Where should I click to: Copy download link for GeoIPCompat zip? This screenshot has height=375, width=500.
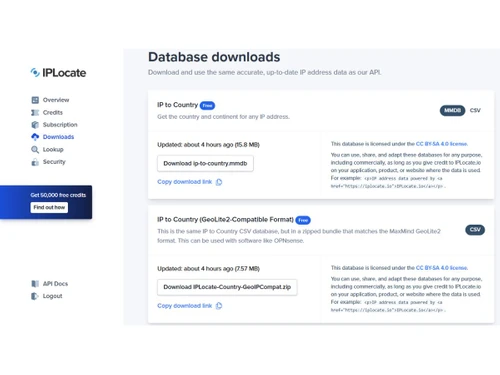[185, 306]
